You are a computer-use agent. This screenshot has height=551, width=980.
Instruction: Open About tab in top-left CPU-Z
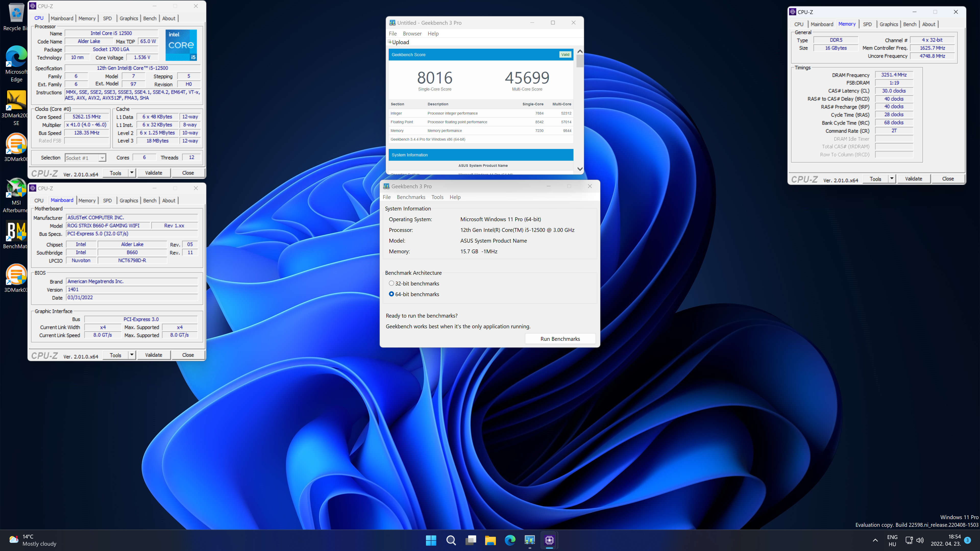click(169, 18)
